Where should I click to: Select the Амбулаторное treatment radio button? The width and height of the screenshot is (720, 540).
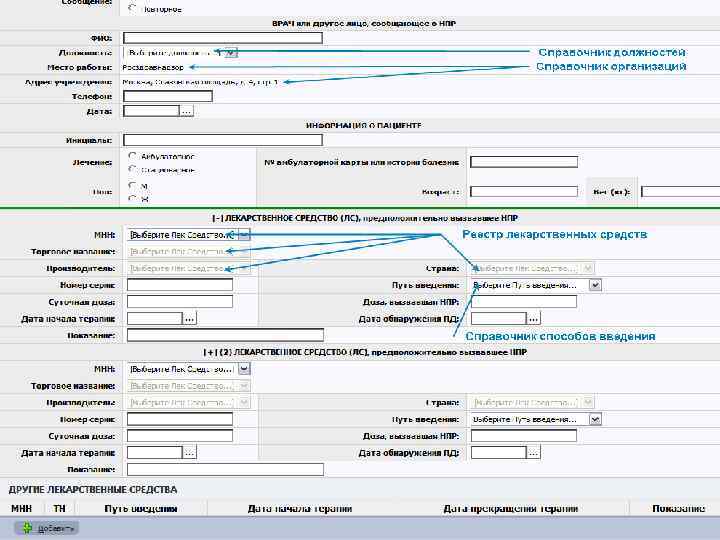coord(132,156)
